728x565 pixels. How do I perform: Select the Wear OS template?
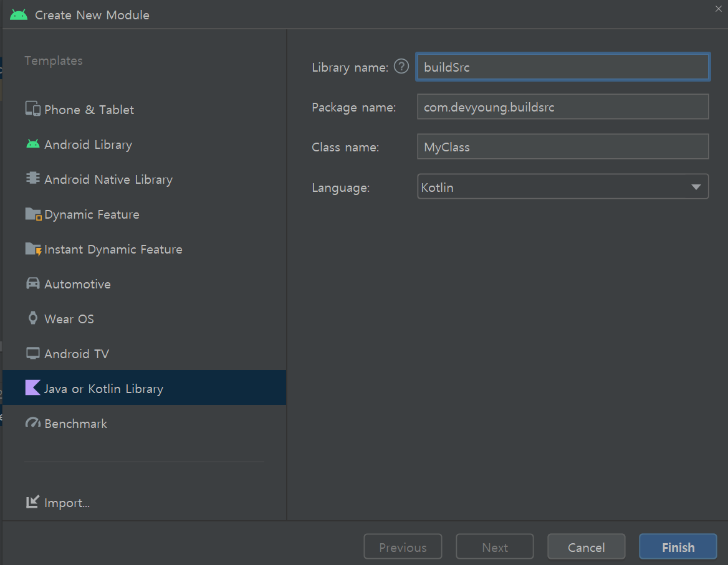click(144, 318)
